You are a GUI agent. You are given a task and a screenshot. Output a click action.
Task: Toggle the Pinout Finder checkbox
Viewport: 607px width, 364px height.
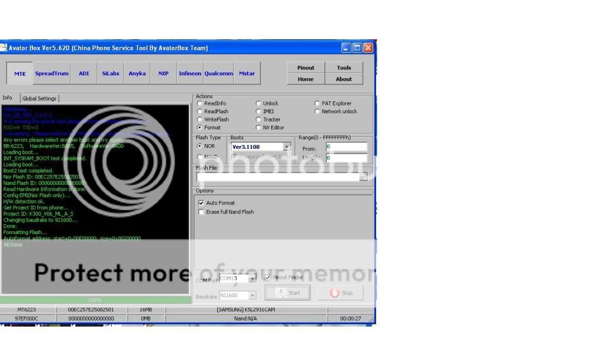pyautogui.click(x=268, y=277)
